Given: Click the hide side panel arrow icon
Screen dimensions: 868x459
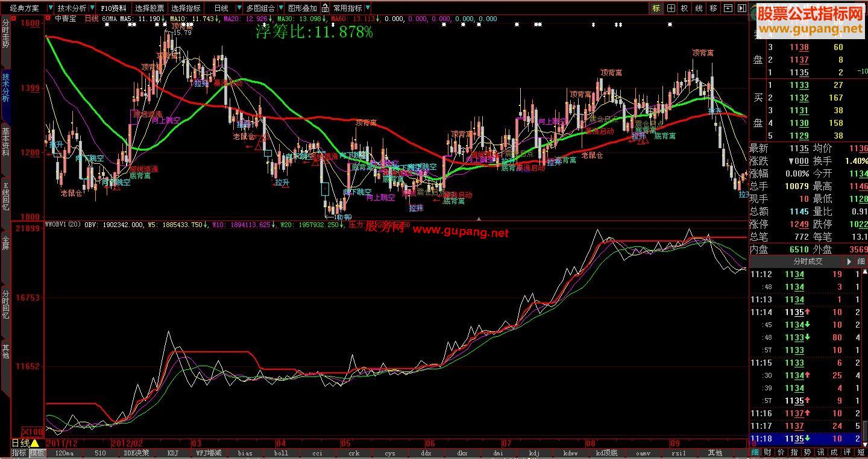Looking at the screenshot, I should (742, 8).
